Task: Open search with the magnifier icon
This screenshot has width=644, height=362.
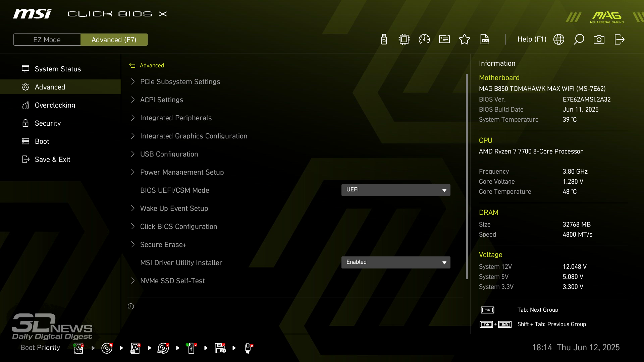Action: (x=579, y=40)
